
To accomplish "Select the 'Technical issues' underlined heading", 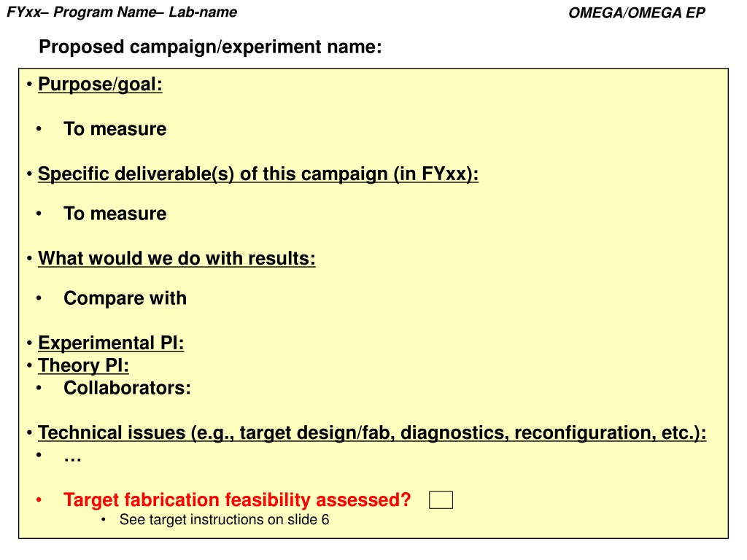I will pyautogui.click(x=372, y=433).
